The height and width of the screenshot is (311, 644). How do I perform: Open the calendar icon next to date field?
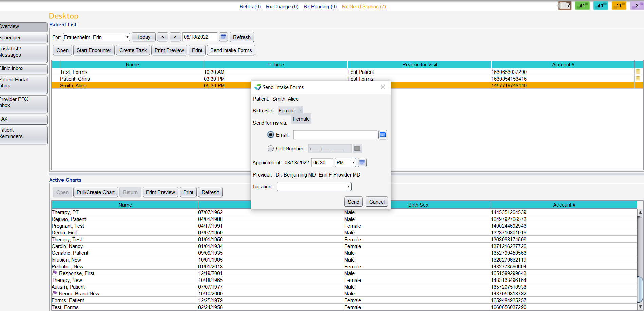click(223, 37)
